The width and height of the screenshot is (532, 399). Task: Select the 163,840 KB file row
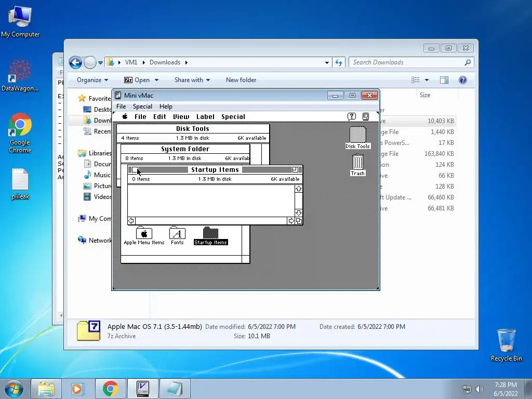tap(417, 154)
